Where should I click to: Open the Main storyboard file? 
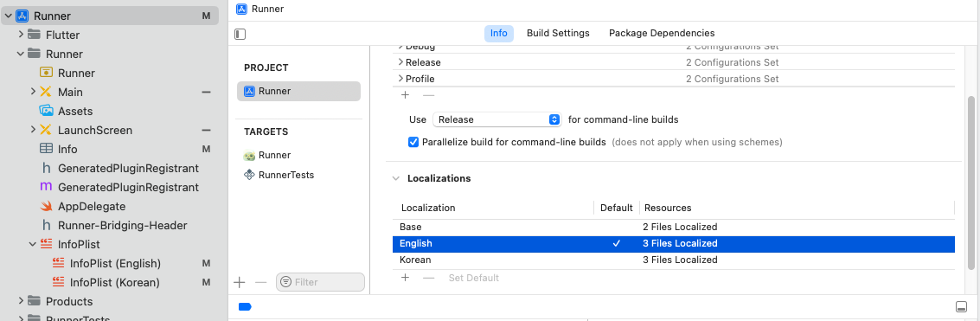point(70,92)
